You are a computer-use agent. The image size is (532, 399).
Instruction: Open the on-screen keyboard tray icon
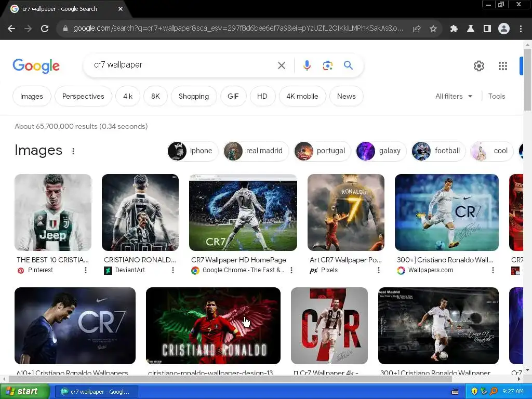(455, 392)
